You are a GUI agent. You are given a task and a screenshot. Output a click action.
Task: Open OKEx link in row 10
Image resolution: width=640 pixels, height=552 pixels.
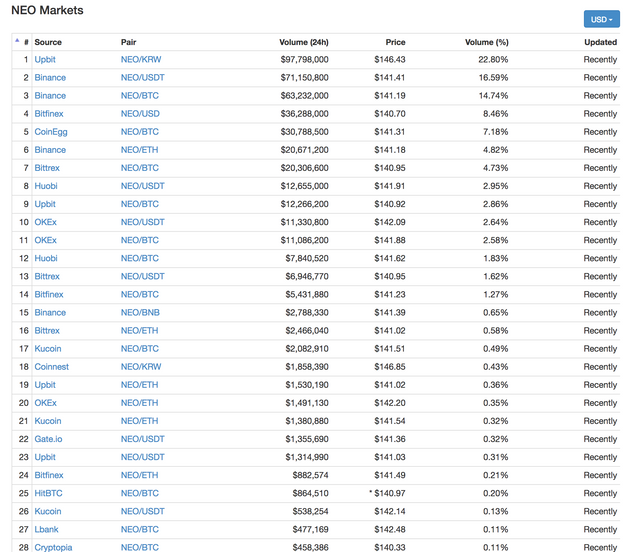pyautogui.click(x=45, y=222)
